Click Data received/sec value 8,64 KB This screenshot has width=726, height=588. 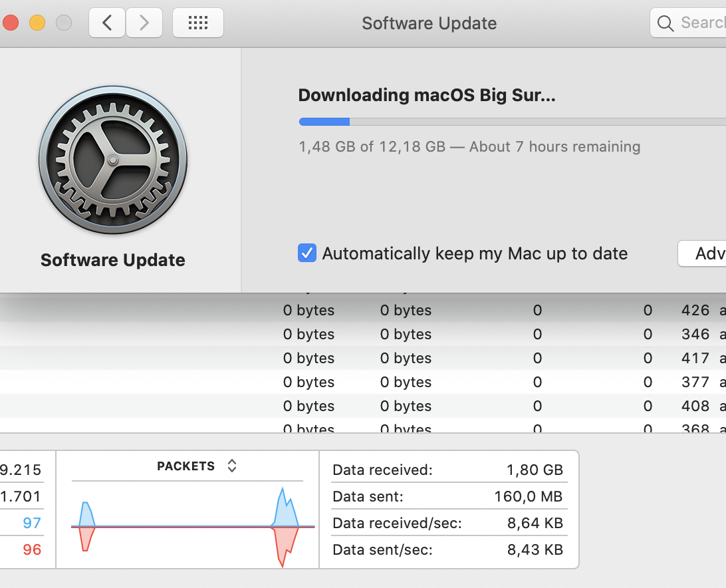click(535, 523)
